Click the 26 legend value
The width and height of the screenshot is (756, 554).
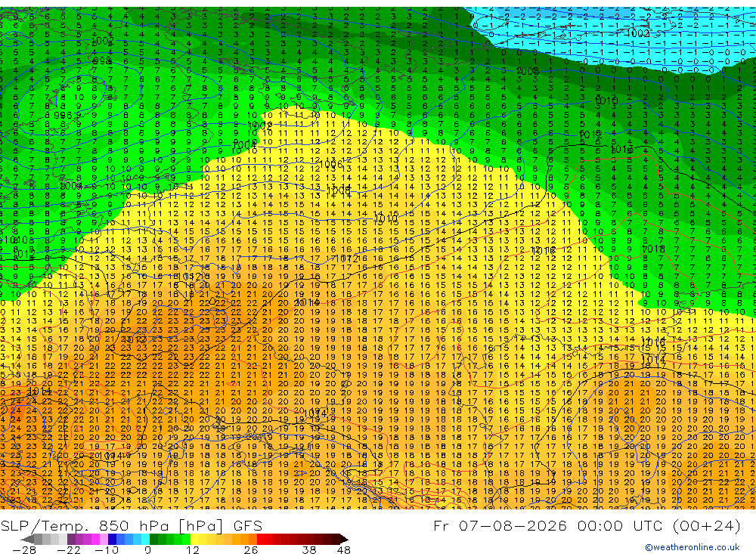click(251, 549)
